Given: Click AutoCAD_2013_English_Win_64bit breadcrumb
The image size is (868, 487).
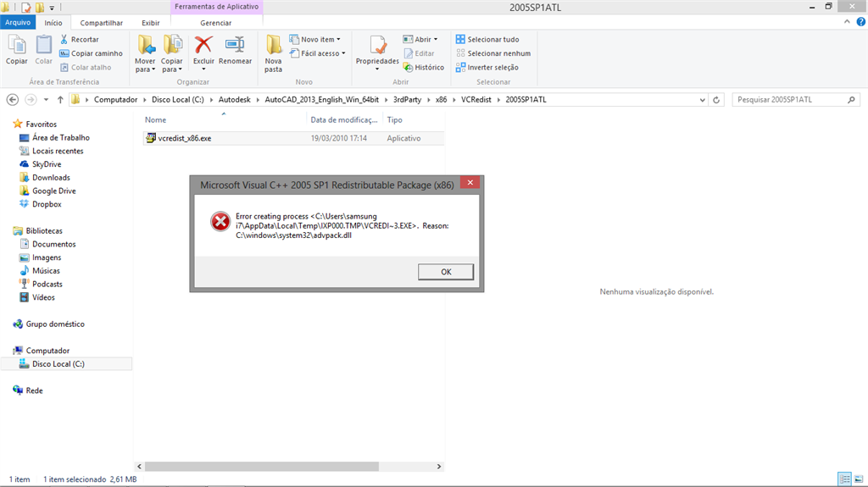Looking at the screenshot, I should [321, 100].
